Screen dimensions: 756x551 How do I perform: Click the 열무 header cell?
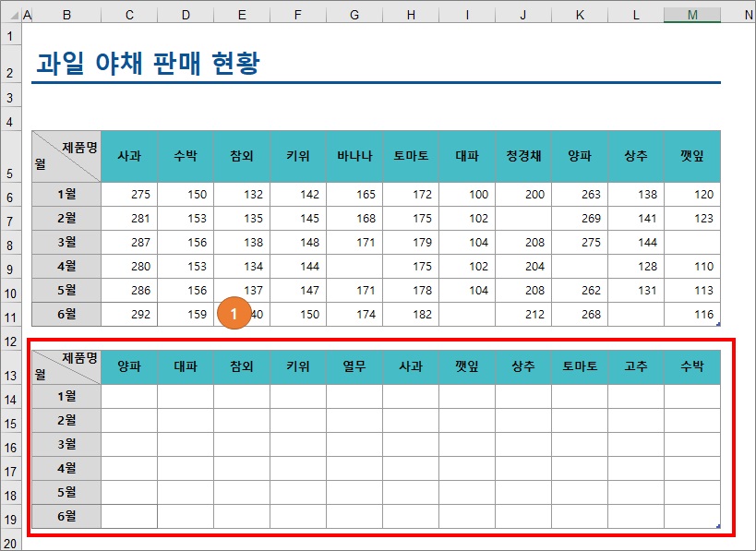354,366
